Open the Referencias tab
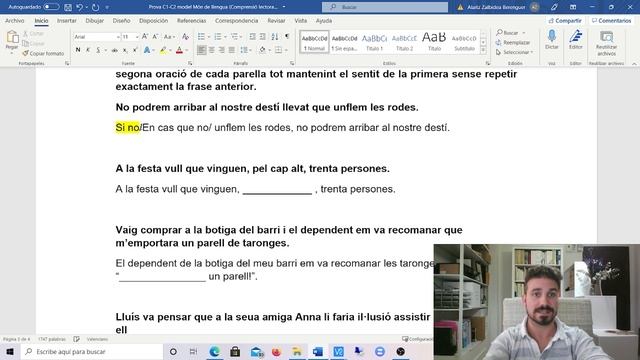 191,20
